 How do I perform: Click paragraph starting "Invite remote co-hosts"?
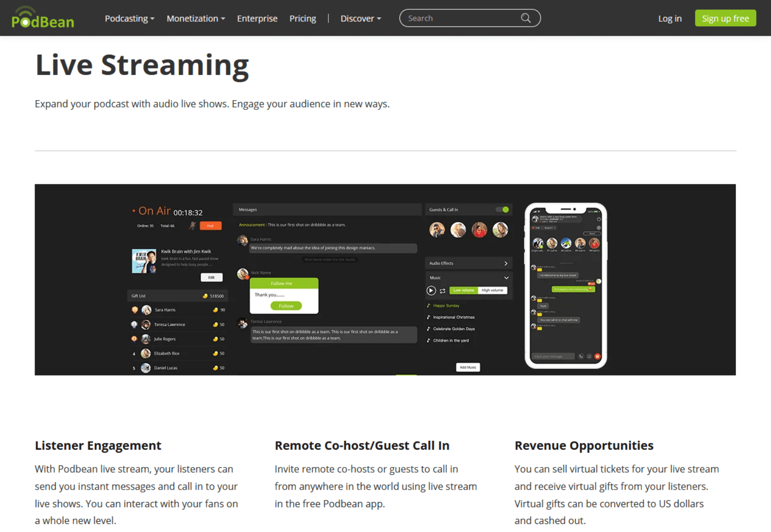tap(376, 486)
